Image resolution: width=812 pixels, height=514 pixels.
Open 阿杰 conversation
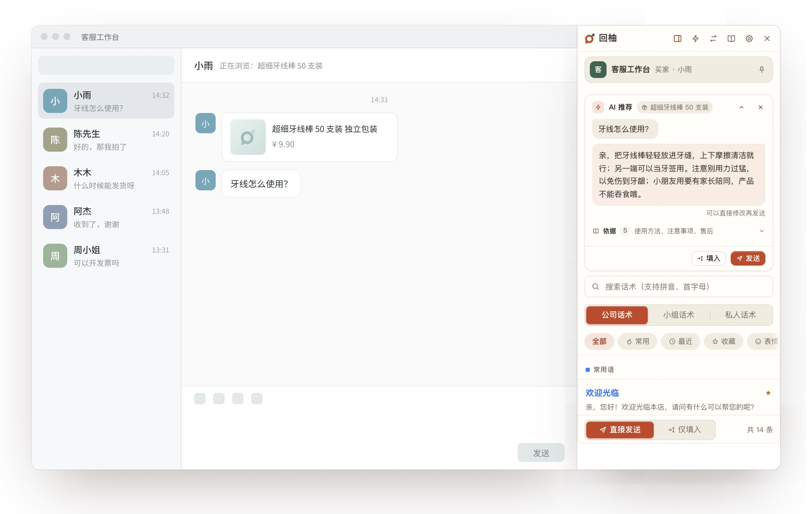click(106, 217)
